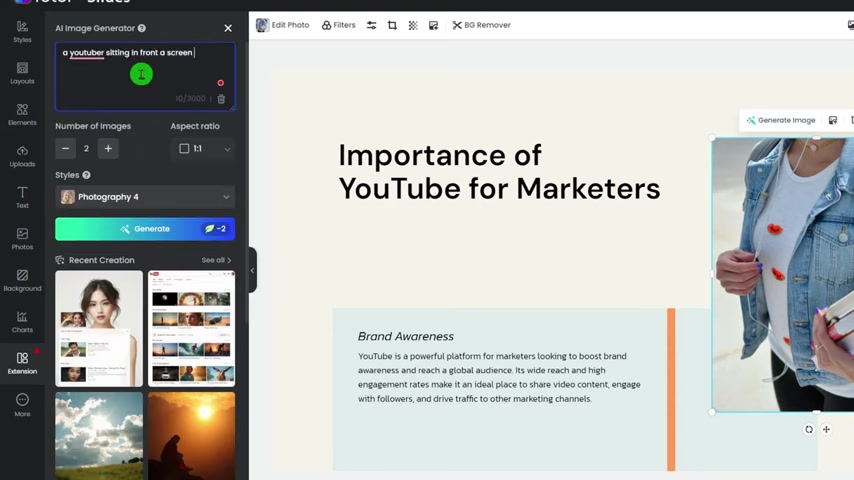The height and width of the screenshot is (480, 854).
Task: Open the Charts sidebar tab
Action: coord(22,322)
